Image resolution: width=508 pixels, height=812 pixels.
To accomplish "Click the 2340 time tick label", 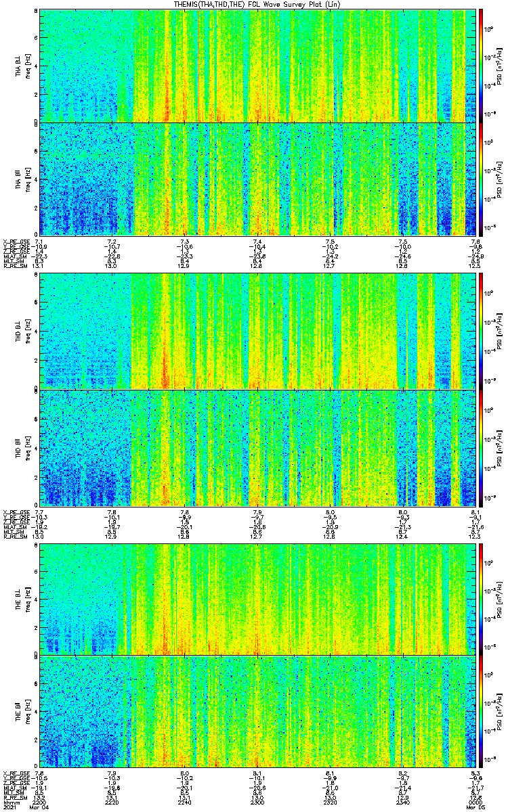I will (402, 803).
